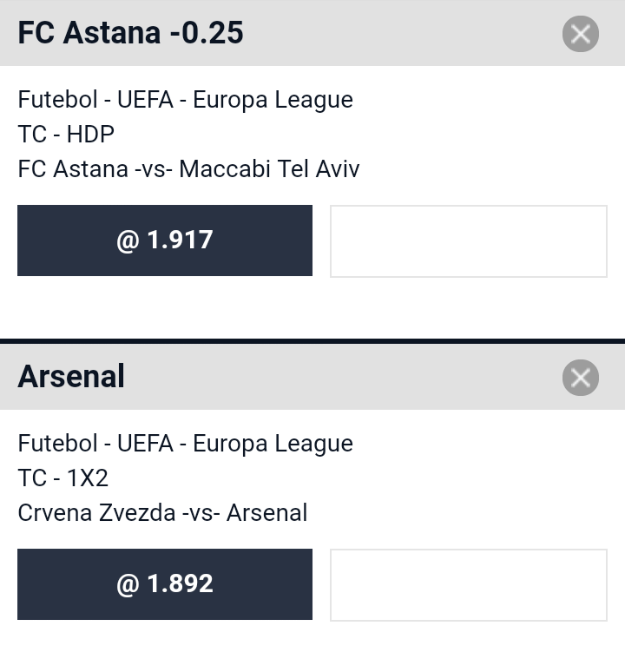
Task: Click Arsenal in the Crvena Zvezda matchup line
Action: click(x=266, y=512)
